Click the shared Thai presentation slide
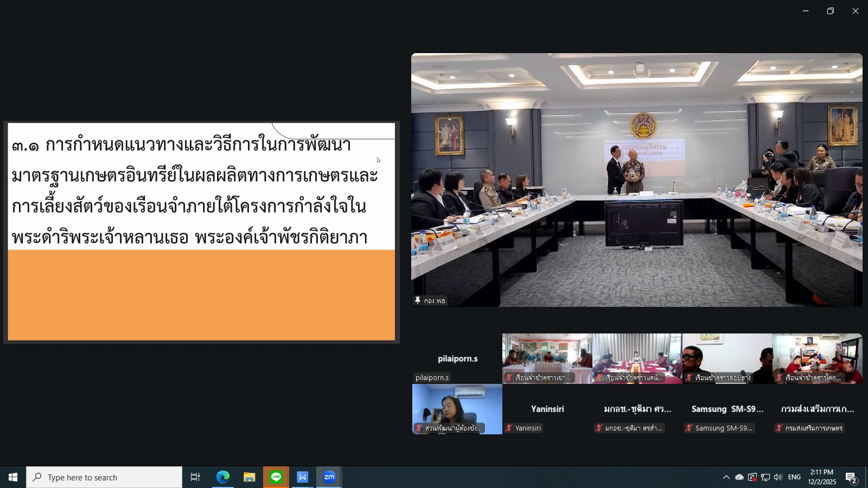Image resolution: width=868 pixels, height=488 pixels. (x=201, y=232)
